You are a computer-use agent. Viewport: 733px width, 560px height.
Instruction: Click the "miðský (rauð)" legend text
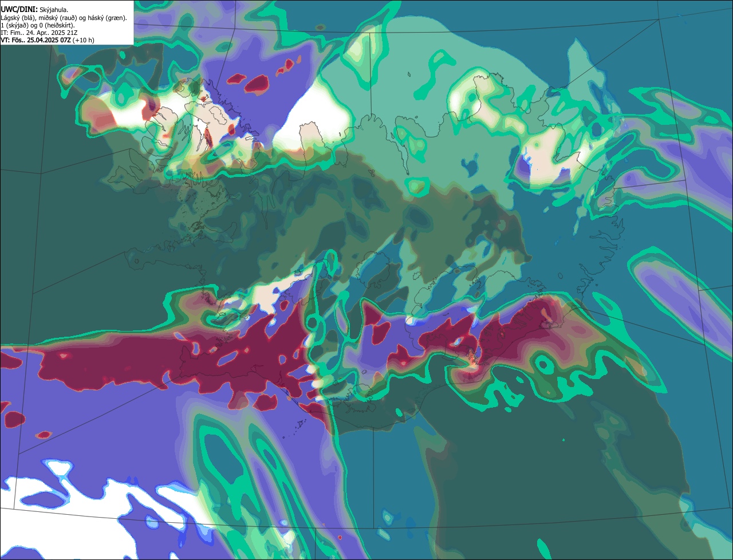click(x=57, y=18)
